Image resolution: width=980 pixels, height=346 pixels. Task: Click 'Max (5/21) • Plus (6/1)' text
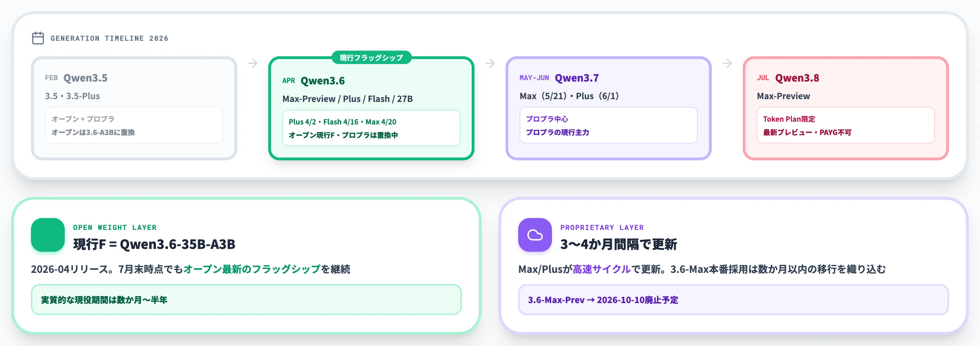tap(569, 96)
